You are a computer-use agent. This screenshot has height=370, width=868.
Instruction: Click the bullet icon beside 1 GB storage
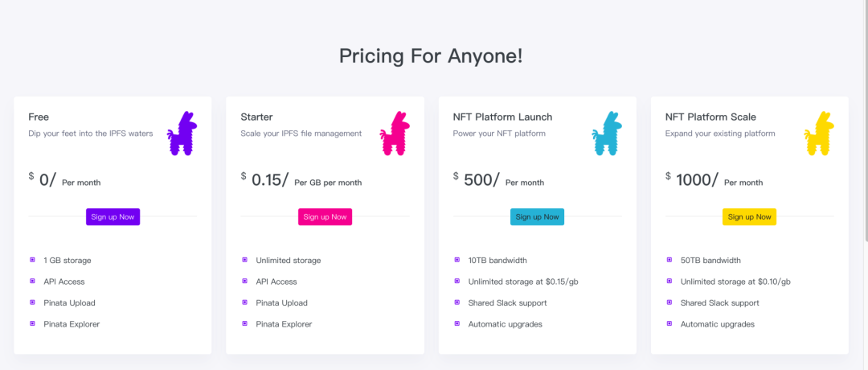coord(33,260)
